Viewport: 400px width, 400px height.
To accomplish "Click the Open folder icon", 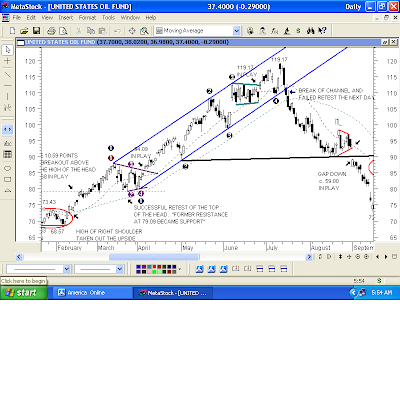I will pyautogui.click(x=24, y=31).
